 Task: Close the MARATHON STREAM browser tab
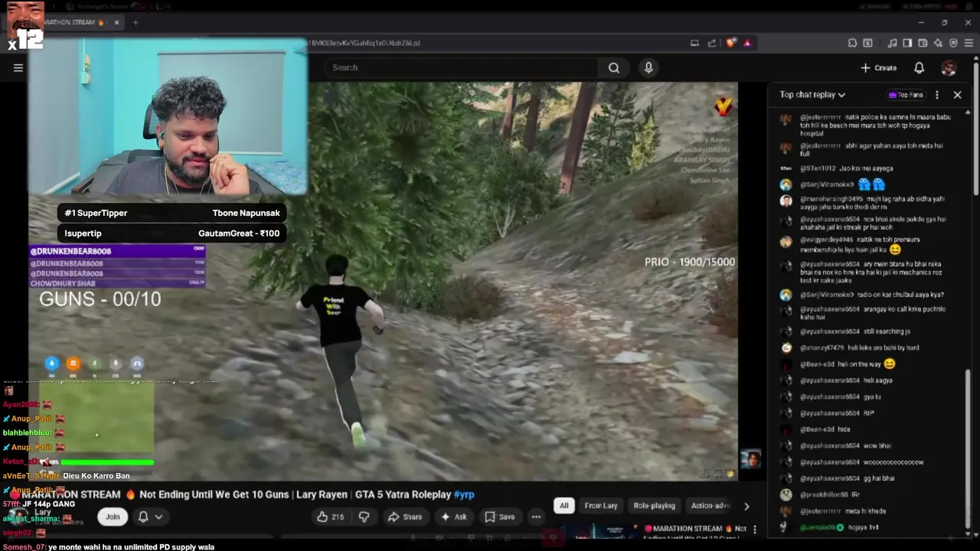pyautogui.click(x=117, y=22)
